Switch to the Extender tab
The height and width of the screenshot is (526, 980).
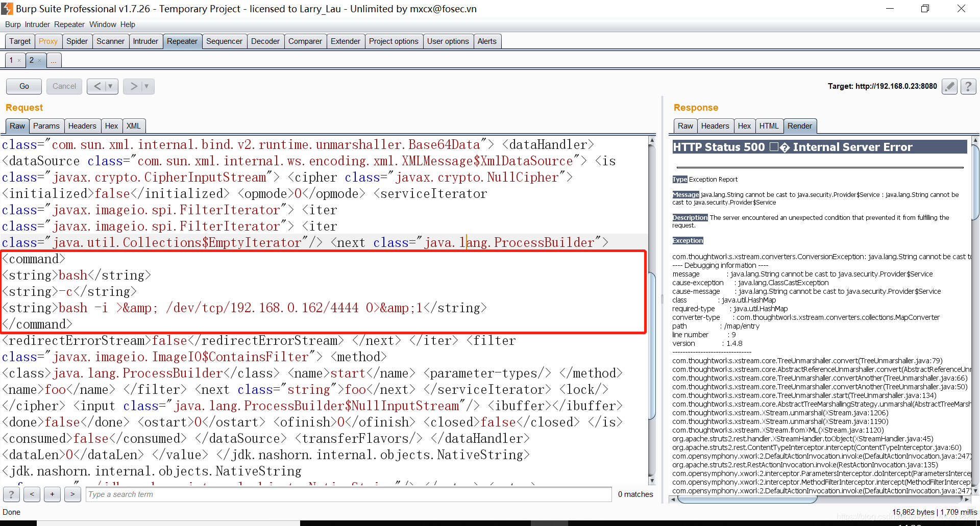tap(346, 41)
